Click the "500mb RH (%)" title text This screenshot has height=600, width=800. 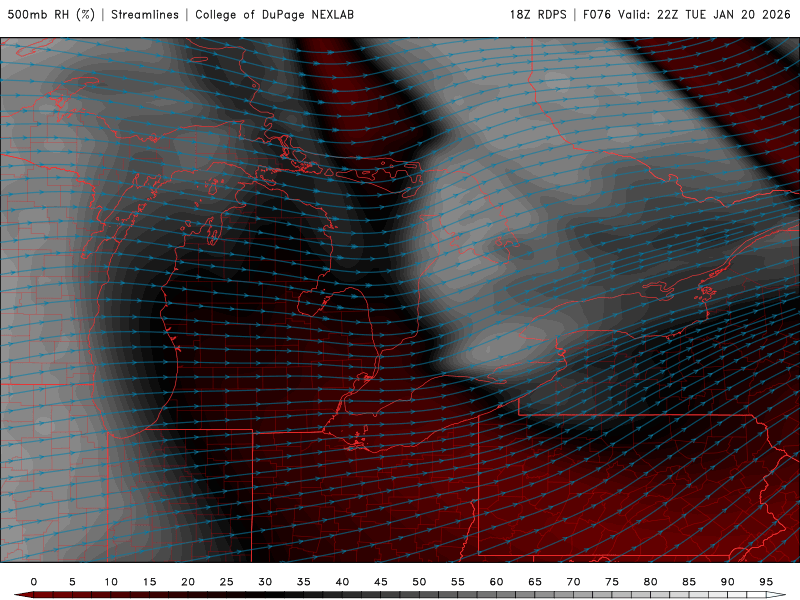pyautogui.click(x=51, y=14)
